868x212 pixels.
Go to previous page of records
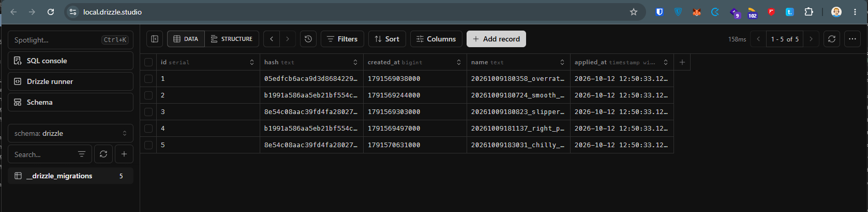758,39
